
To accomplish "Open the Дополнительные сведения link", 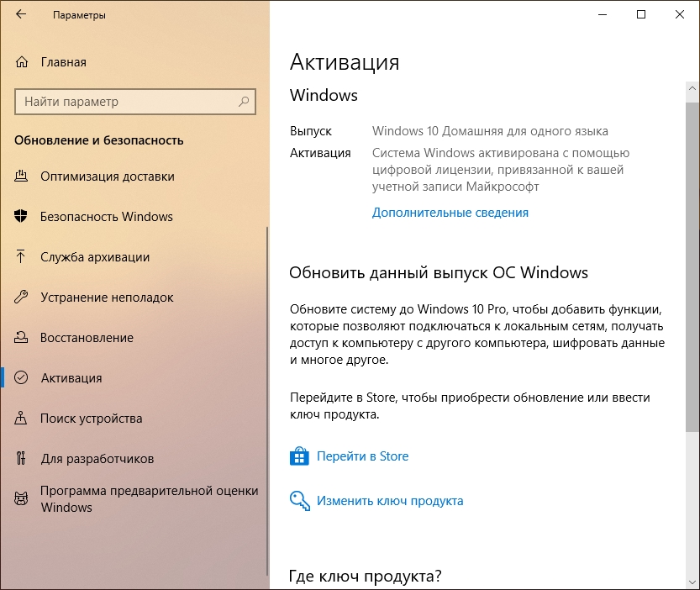I will click(x=450, y=213).
